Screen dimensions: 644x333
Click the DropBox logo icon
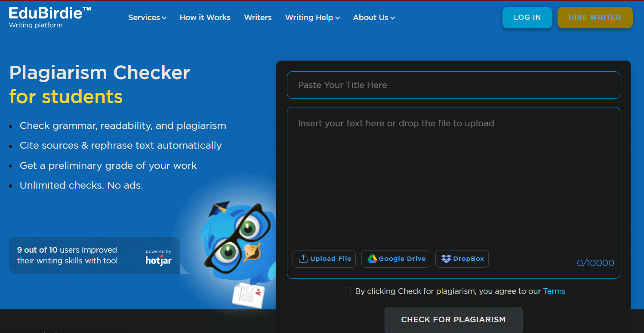coord(446,259)
